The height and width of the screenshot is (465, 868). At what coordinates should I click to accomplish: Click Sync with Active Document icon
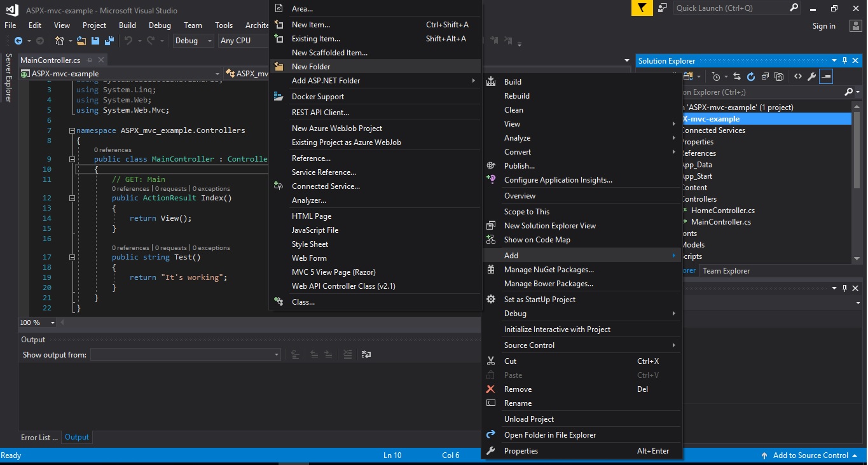[x=737, y=76]
